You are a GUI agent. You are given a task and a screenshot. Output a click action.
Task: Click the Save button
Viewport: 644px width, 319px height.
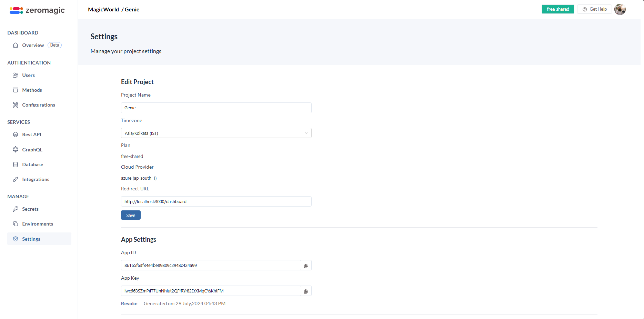tap(131, 215)
